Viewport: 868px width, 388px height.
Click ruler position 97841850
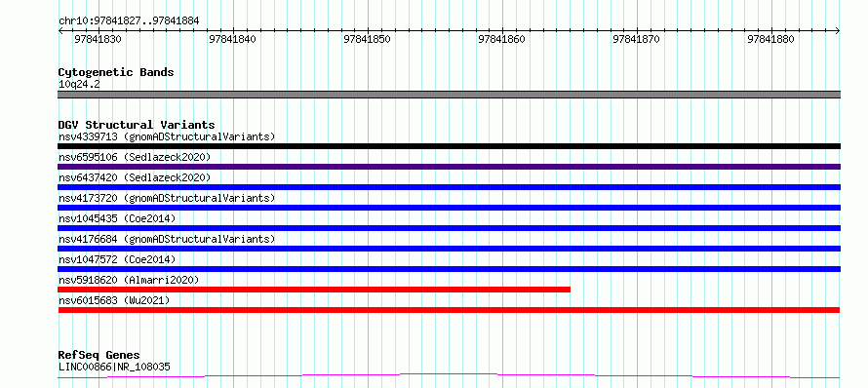367,39
